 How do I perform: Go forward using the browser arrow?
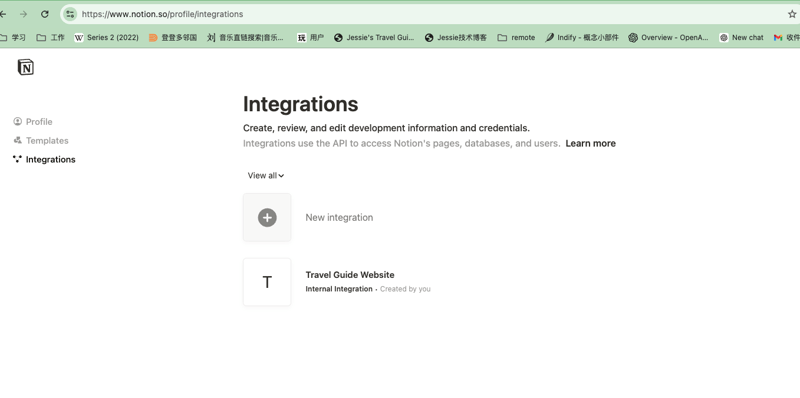pos(23,14)
